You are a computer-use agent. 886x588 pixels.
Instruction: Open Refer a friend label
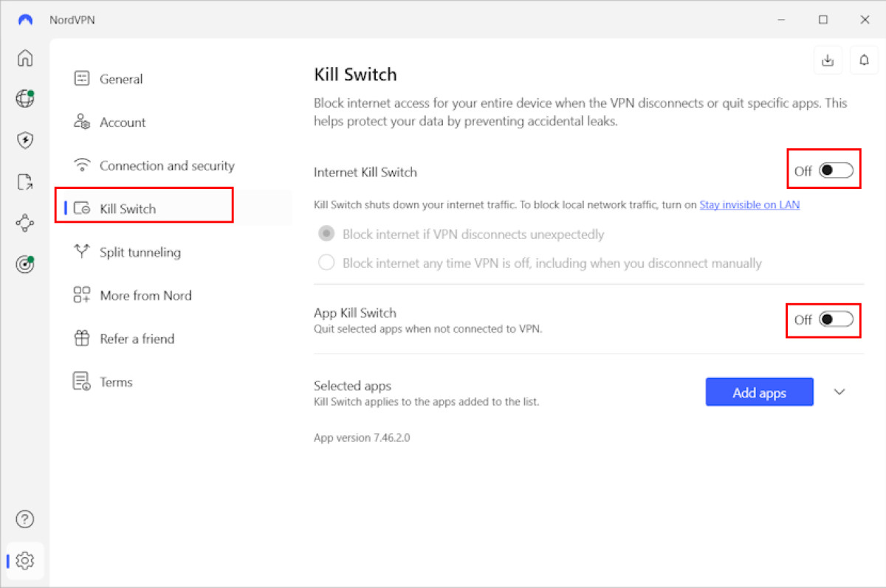[x=137, y=339]
